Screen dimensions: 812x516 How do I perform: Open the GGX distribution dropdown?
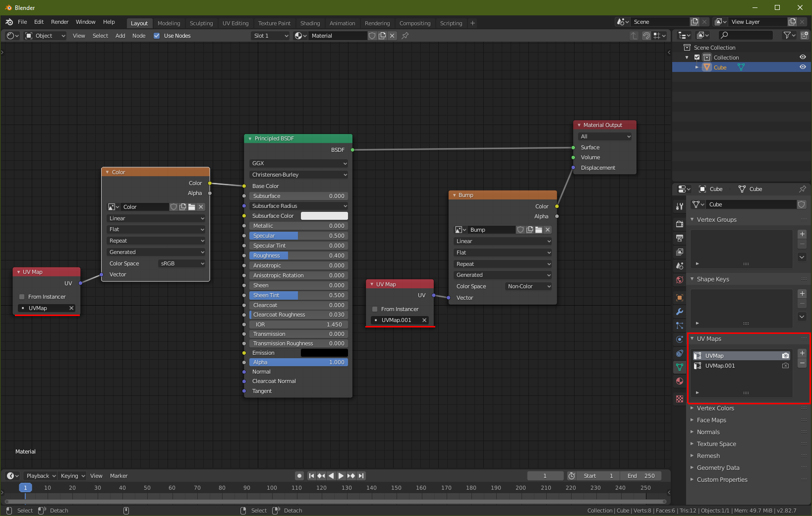pos(299,163)
